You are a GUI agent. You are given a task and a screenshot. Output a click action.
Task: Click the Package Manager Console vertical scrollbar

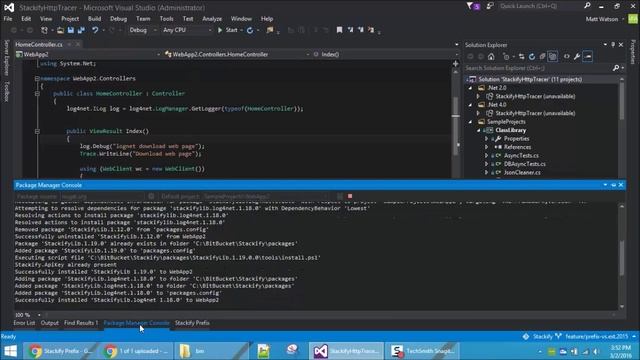(x=622, y=256)
